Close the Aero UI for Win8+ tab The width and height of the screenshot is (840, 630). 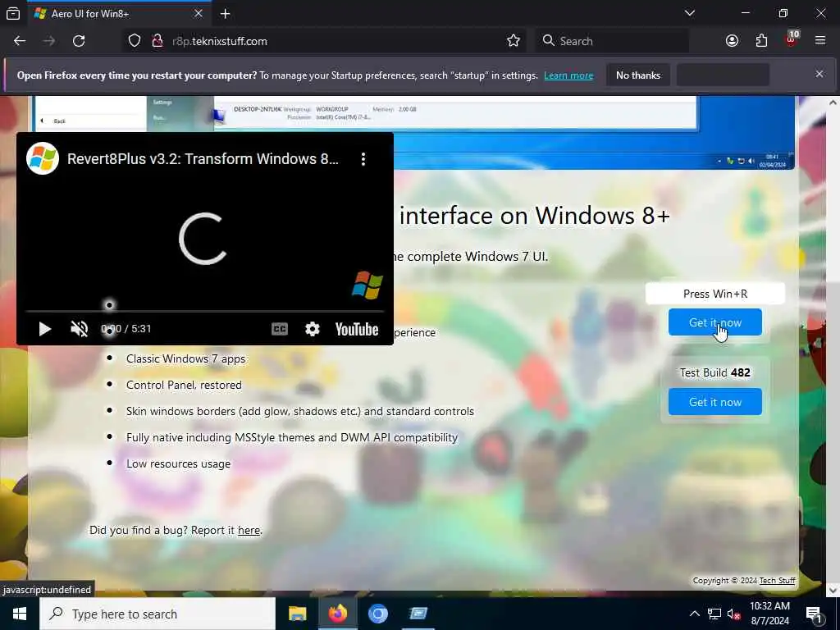click(199, 13)
